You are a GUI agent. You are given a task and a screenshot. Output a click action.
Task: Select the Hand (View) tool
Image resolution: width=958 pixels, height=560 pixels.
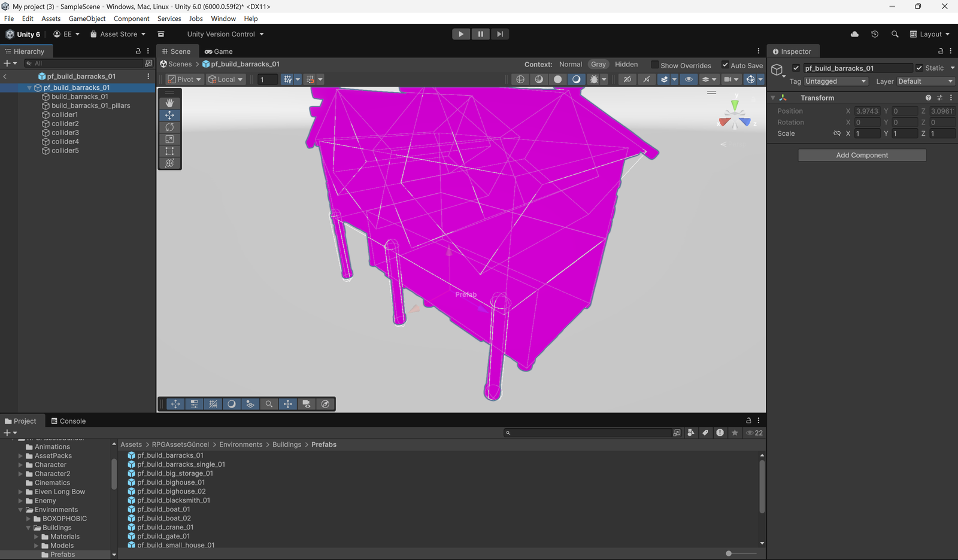[x=169, y=103]
